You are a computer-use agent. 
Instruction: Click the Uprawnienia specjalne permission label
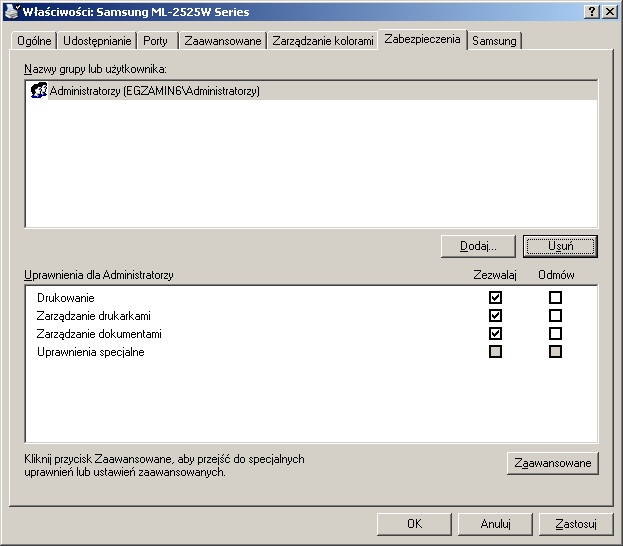pyautogui.click(x=91, y=352)
